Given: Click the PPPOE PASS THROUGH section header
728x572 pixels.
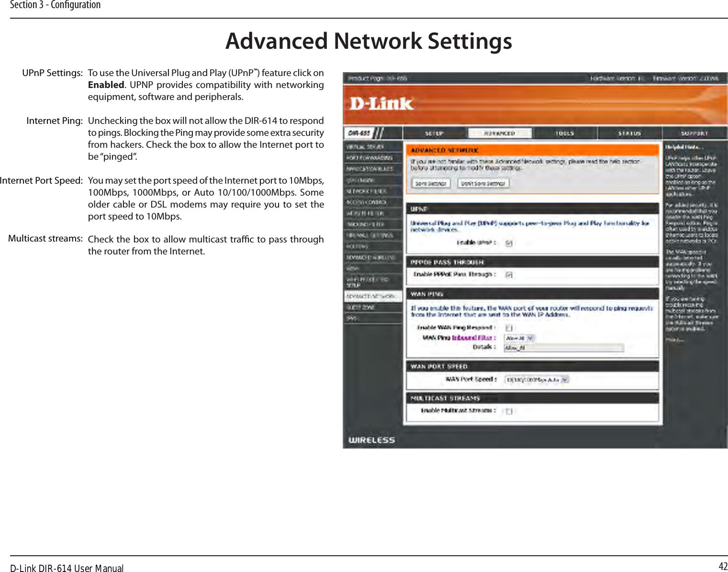Looking at the screenshot, I should click(x=532, y=262).
